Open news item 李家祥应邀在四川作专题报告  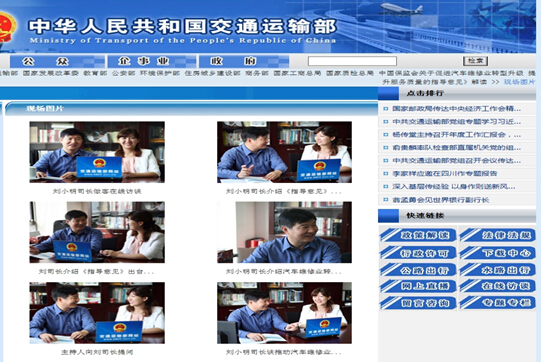[x=444, y=174]
